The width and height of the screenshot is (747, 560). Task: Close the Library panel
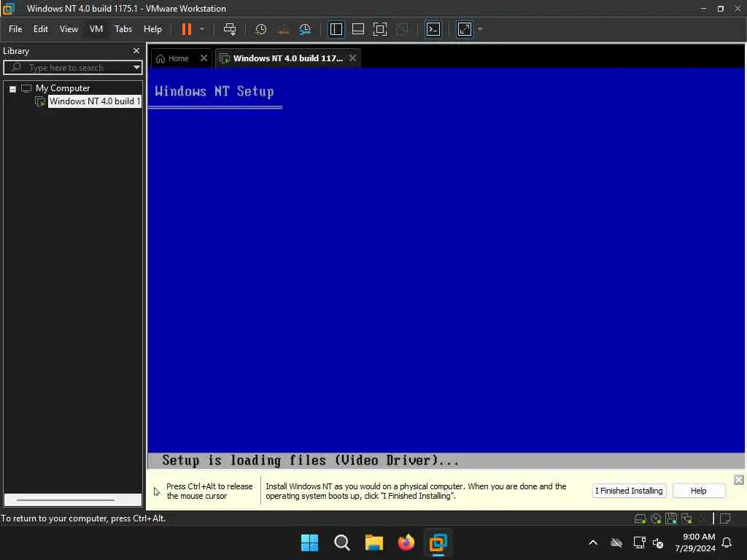coord(136,51)
